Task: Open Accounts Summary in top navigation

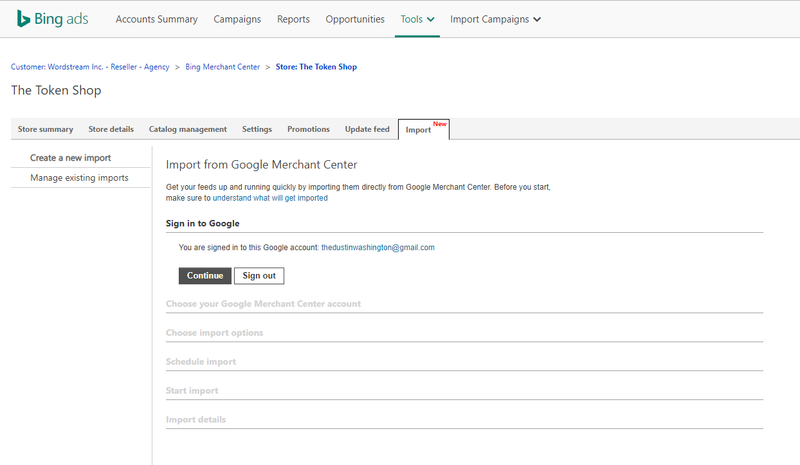Action: [x=156, y=19]
